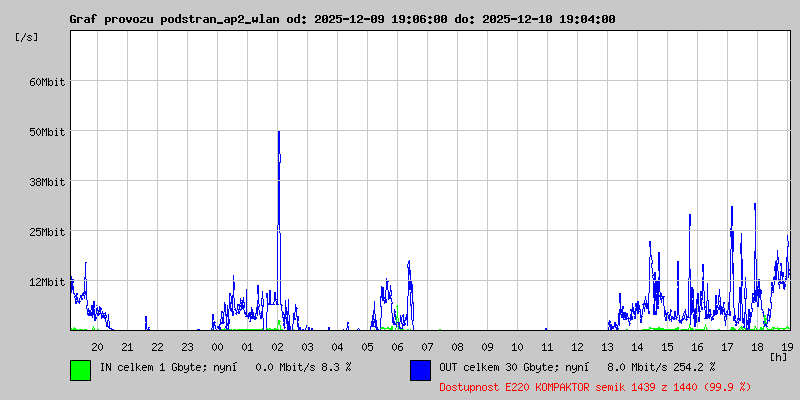Click the '07' hour label on the x-axis

pos(427,347)
